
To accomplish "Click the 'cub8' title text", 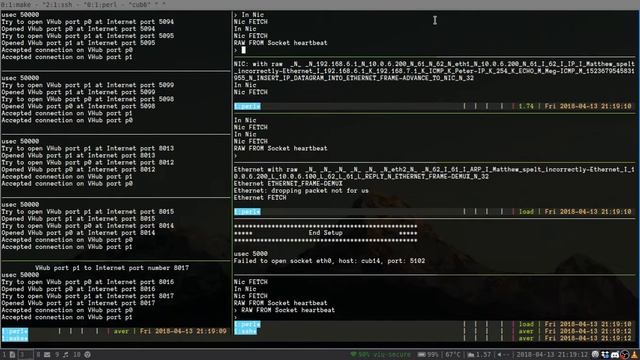I will click(141, 4).
